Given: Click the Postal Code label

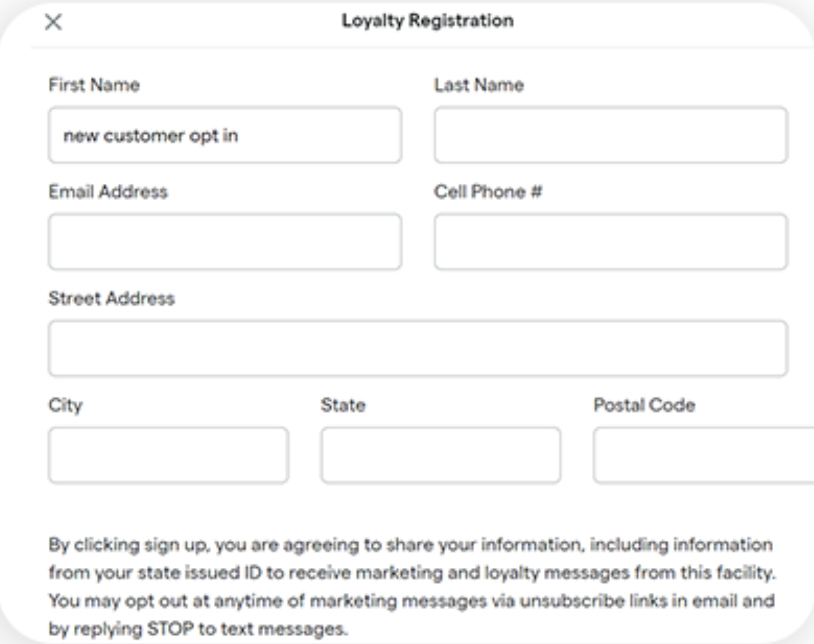Looking at the screenshot, I should coord(644,405).
